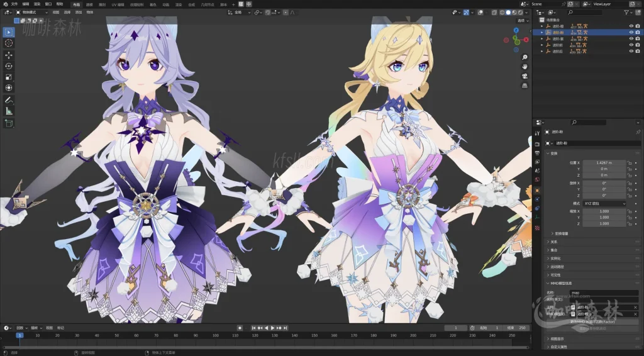This screenshot has height=356, width=644.
Task: Open the 选项 options button
Action: 523,21
